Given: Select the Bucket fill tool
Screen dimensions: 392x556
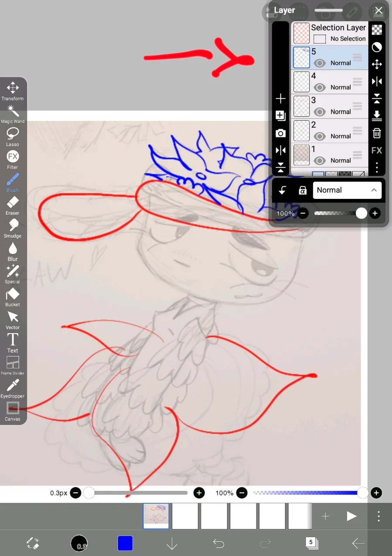Looking at the screenshot, I should click(13, 297).
